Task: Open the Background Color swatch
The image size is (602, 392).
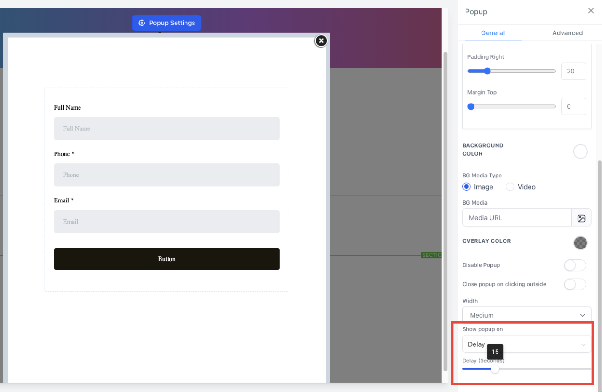Action: click(580, 152)
